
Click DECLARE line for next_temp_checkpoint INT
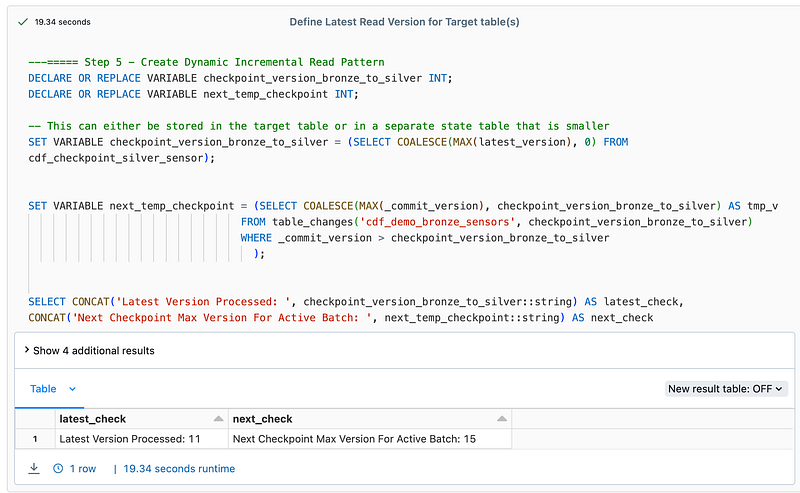tap(193, 94)
